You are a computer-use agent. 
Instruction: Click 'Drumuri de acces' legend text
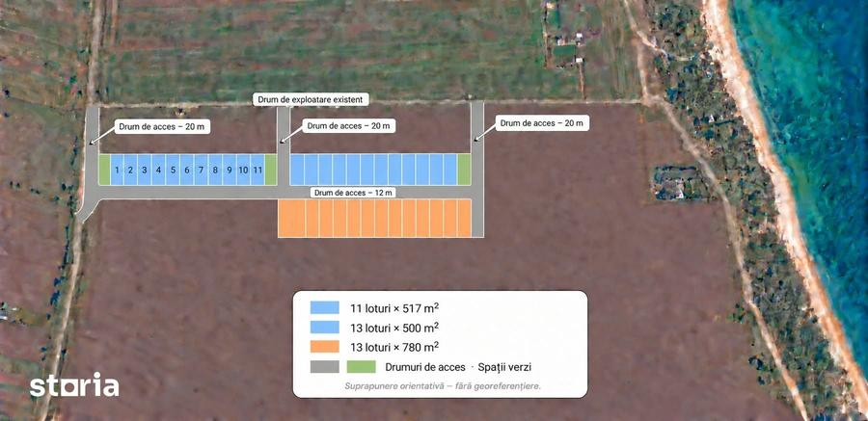(x=425, y=367)
